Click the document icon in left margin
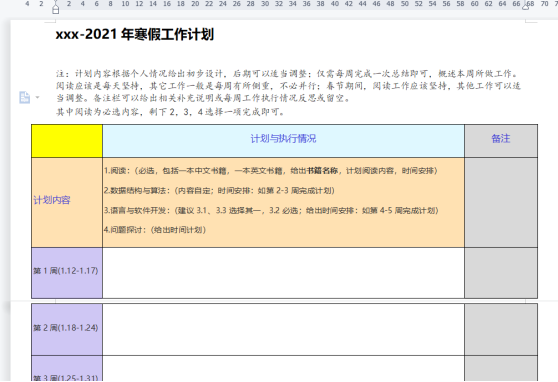Screen dimensions: 558x382 tap(24, 98)
